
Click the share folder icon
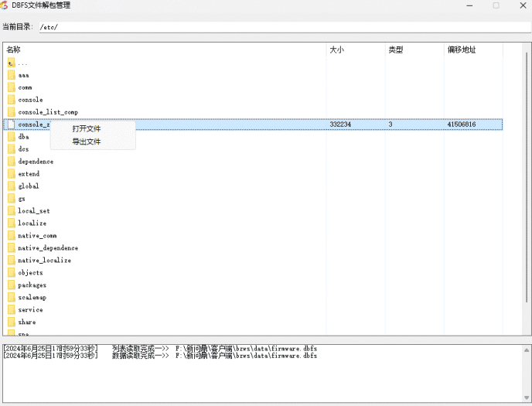point(11,322)
